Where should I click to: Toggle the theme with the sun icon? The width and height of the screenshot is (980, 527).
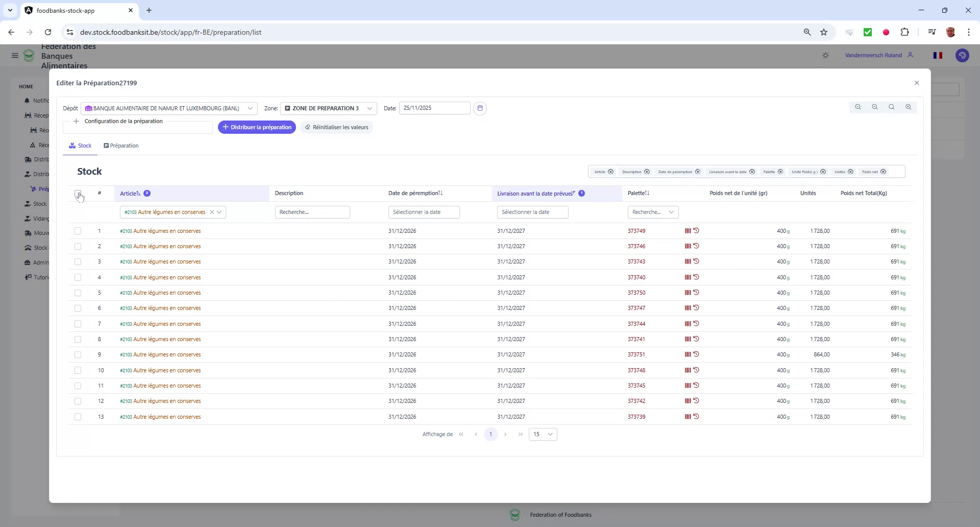[826, 55]
